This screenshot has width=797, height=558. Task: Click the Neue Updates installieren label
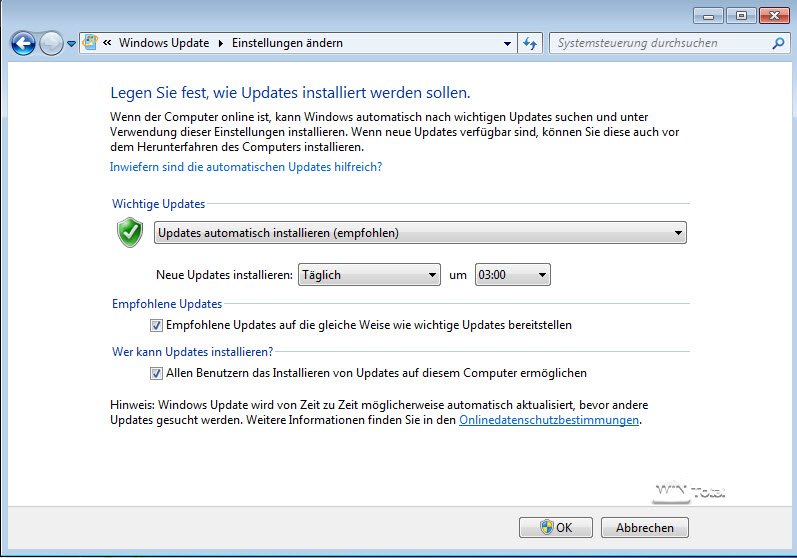[224, 275]
